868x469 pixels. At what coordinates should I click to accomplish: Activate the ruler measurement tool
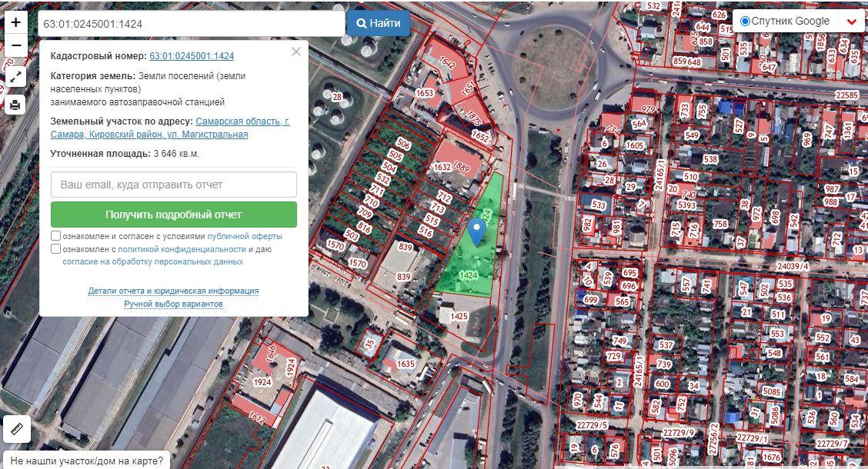click(x=17, y=428)
